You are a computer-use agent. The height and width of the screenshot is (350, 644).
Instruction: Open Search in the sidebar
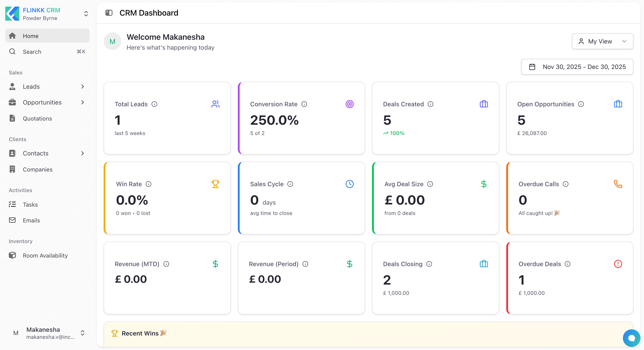(47, 52)
